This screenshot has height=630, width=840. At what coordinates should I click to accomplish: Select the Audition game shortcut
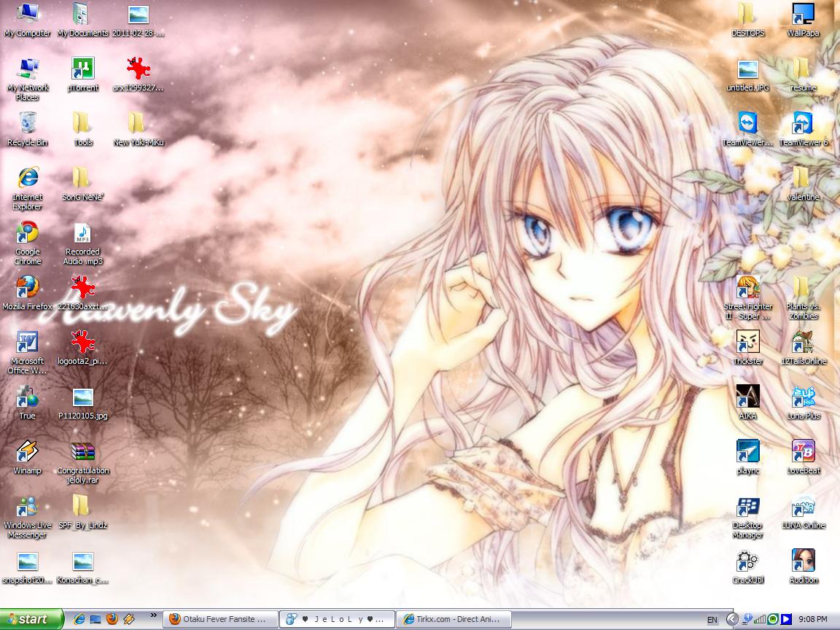803,567
